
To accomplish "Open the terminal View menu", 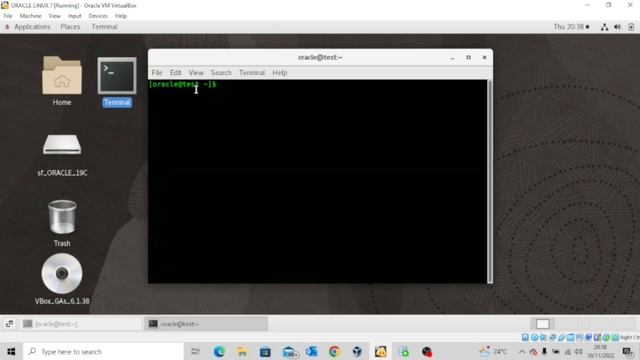I will click(x=196, y=73).
